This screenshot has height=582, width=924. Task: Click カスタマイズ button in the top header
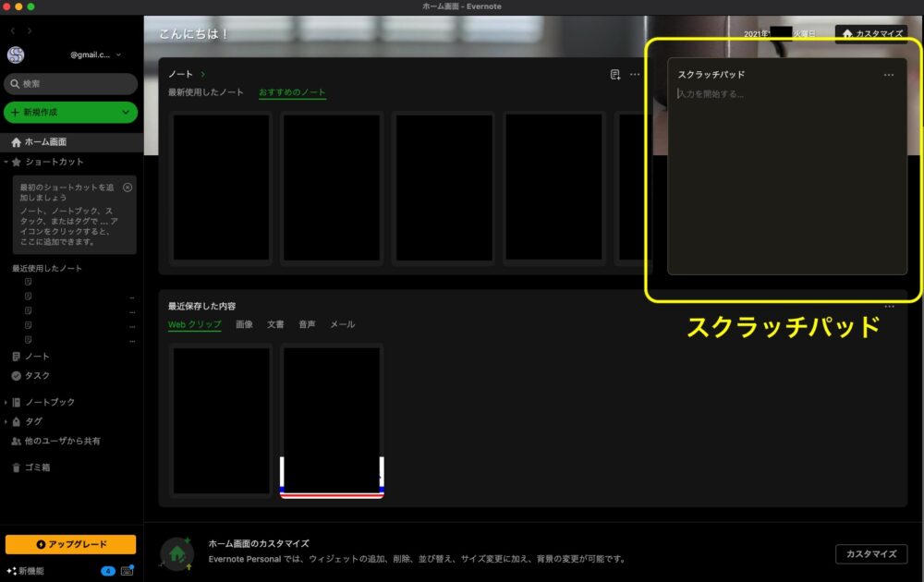point(871,33)
